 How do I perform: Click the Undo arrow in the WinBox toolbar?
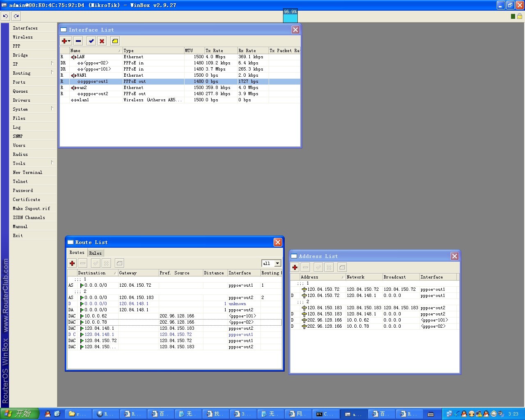pos(5,16)
